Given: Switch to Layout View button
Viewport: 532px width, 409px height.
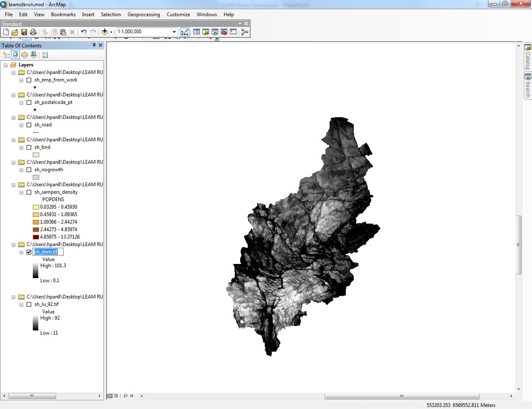Looking at the screenshot, I should coord(116,396).
